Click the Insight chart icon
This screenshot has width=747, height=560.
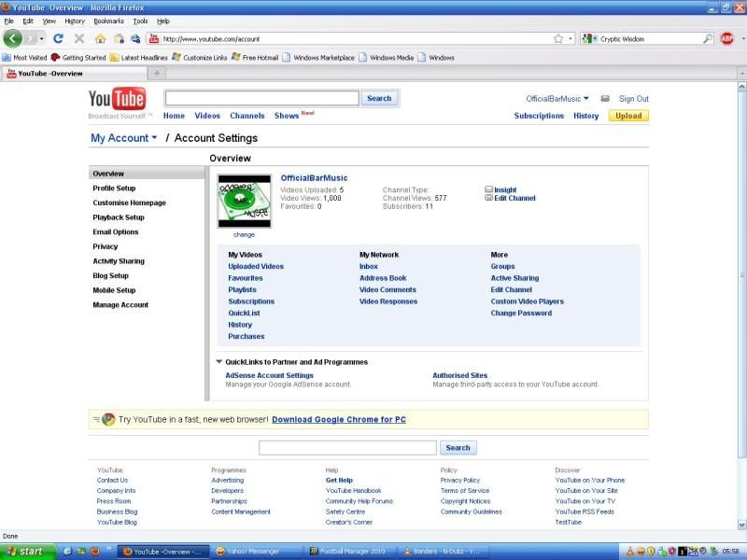(x=488, y=189)
